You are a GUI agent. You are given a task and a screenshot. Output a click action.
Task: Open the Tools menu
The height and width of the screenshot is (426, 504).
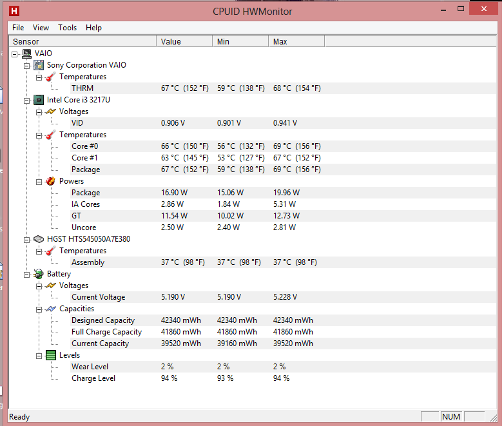67,28
